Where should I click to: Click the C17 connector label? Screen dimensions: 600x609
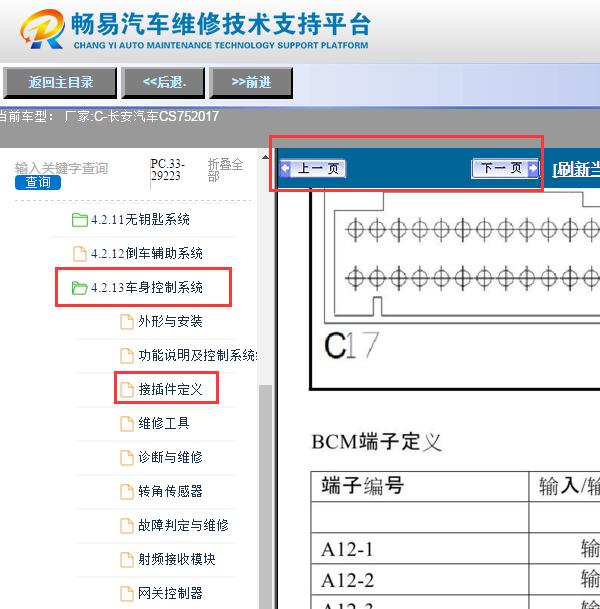coord(351,345)
